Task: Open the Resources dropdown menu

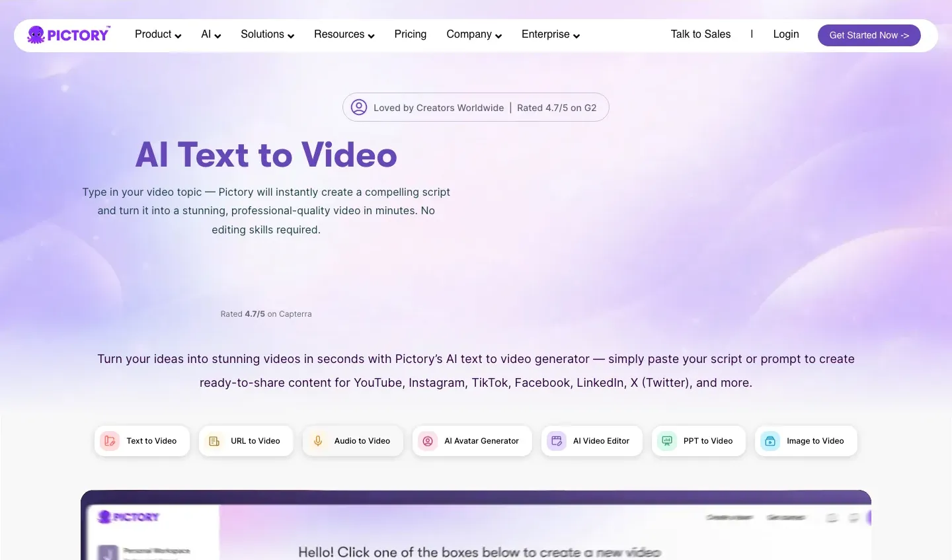Action: [344, 34]
